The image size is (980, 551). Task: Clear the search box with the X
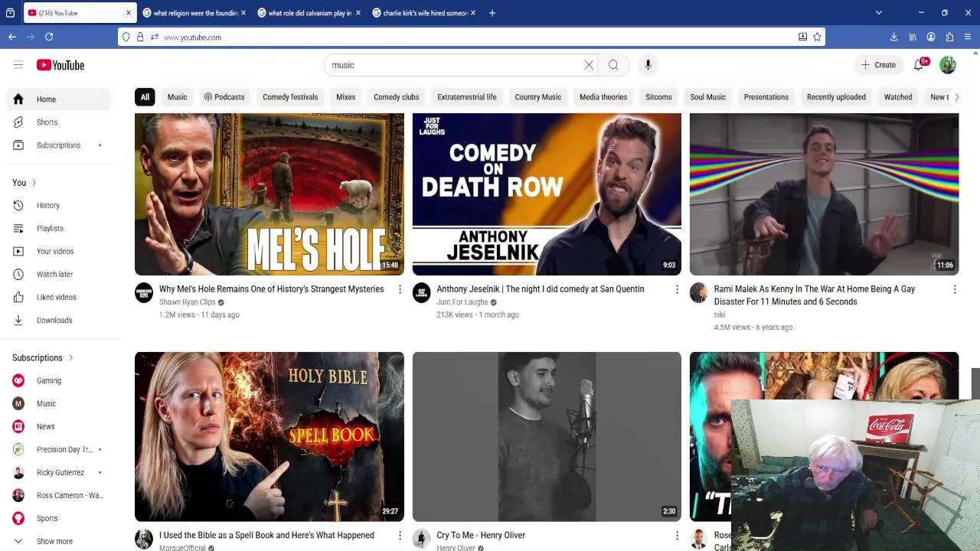click(589, 65)
